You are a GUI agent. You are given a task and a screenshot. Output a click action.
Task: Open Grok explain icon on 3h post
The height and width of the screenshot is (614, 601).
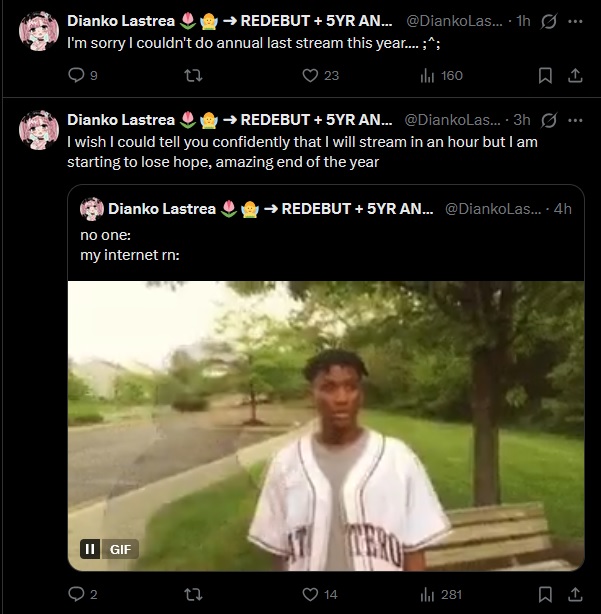tap(549, 120)
